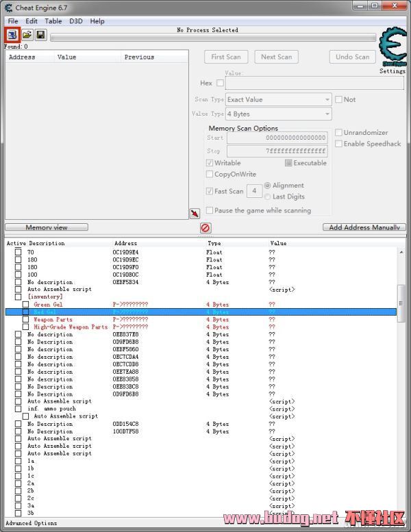Click the Settings label
The height and width of the screenshot is (532, 411).
(393, 71)
